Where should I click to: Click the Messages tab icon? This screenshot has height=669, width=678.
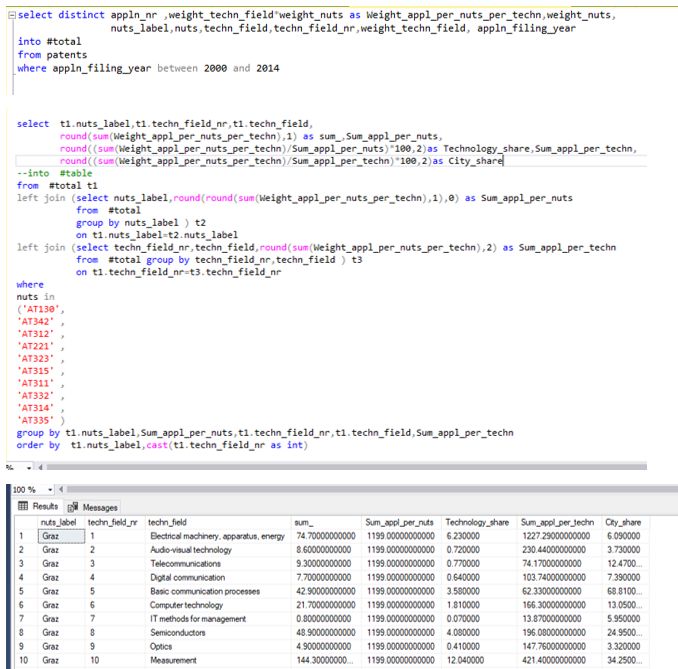pyautogui.click(x=74, y=507)
